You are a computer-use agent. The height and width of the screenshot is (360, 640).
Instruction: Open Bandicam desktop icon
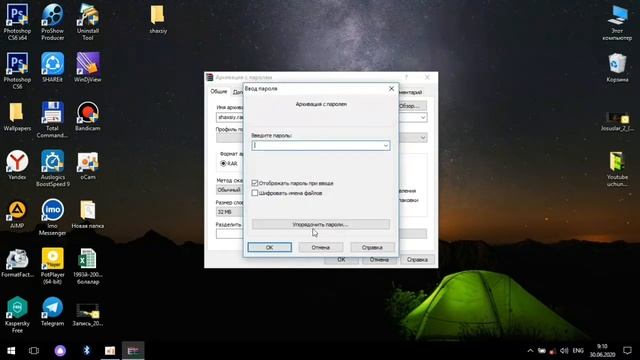[x=88, y=116]
